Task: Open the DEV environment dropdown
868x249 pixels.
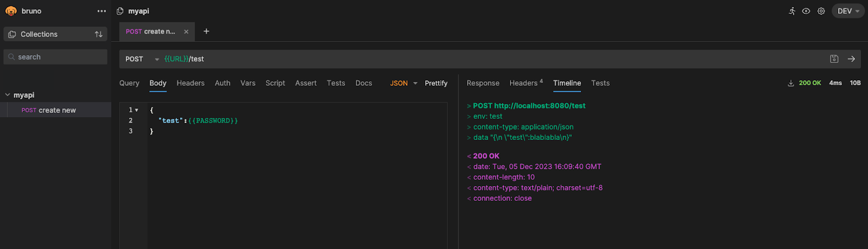Action: point(848,11)
